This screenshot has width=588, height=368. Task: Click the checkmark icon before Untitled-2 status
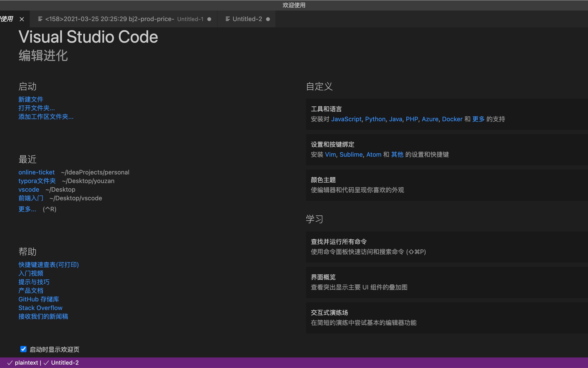[x=46, y=363]
